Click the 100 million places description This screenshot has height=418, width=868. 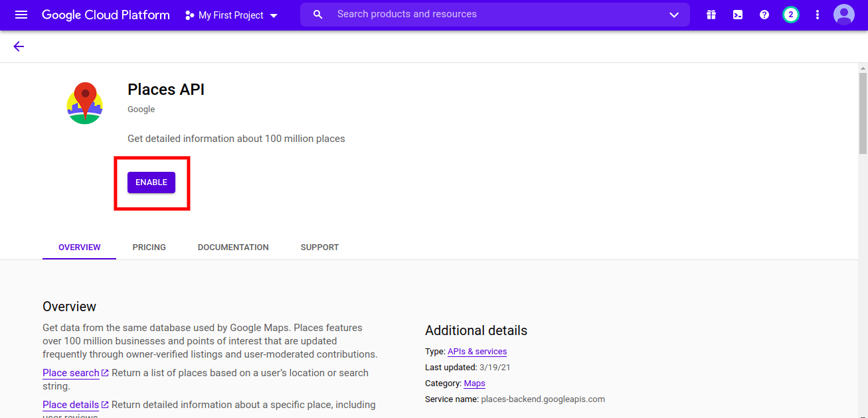click(236, 139)
